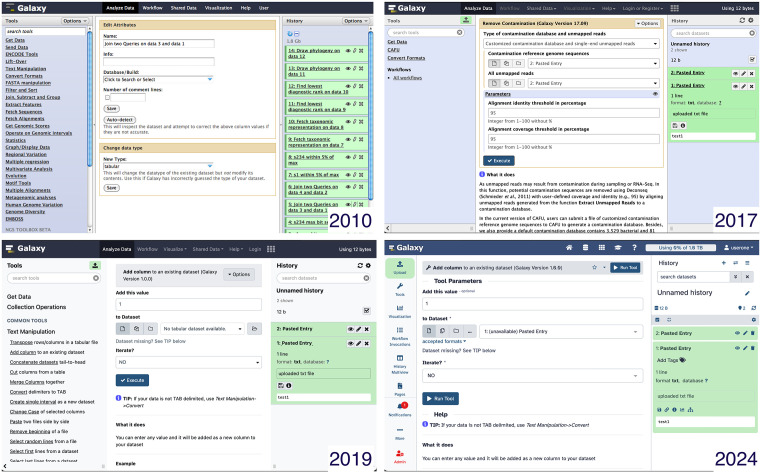Click the graduation cap icon in the masthead
761x473 pixels.
point(618,247)
